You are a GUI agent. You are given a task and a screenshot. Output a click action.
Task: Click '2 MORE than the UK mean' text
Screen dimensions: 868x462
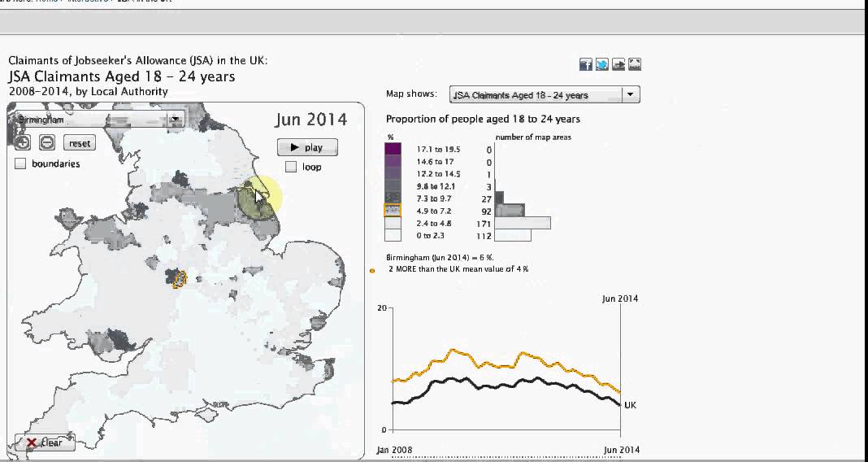[458, 268]
